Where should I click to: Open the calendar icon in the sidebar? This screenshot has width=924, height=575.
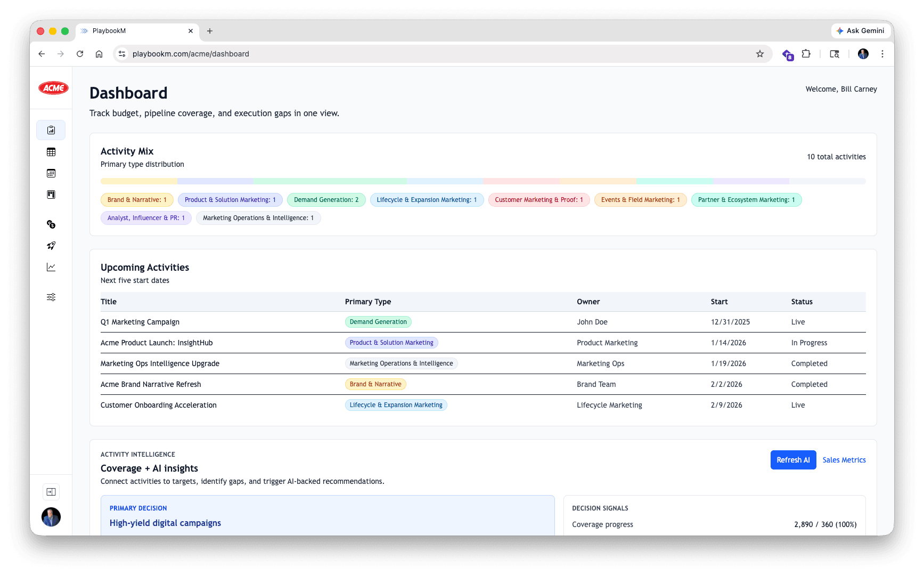tap(51, 173)
